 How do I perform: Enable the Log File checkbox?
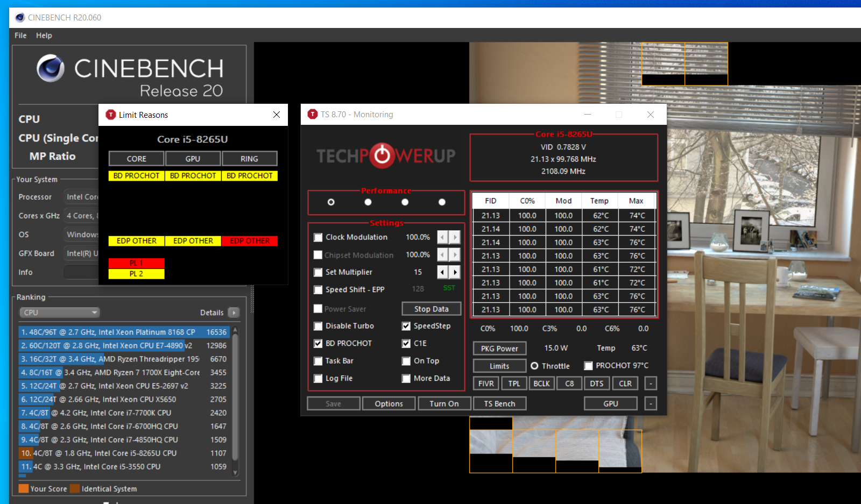[318, 378]
